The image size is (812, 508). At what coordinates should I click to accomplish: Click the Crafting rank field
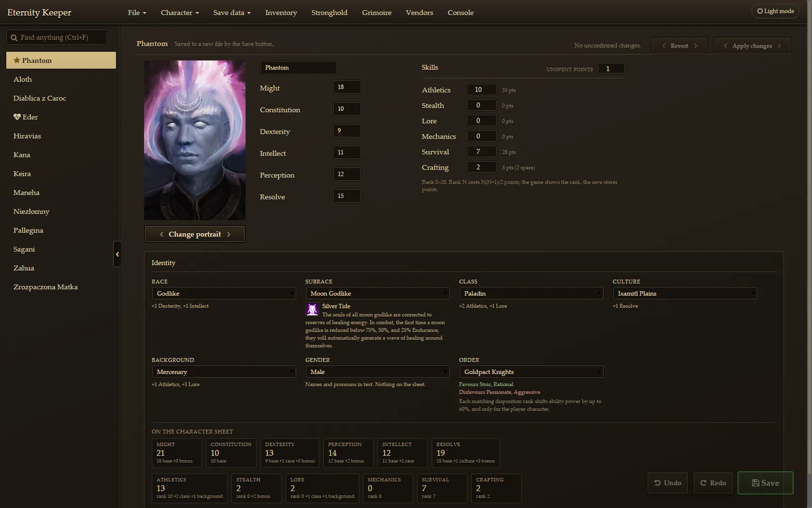(x=482, y=167)
